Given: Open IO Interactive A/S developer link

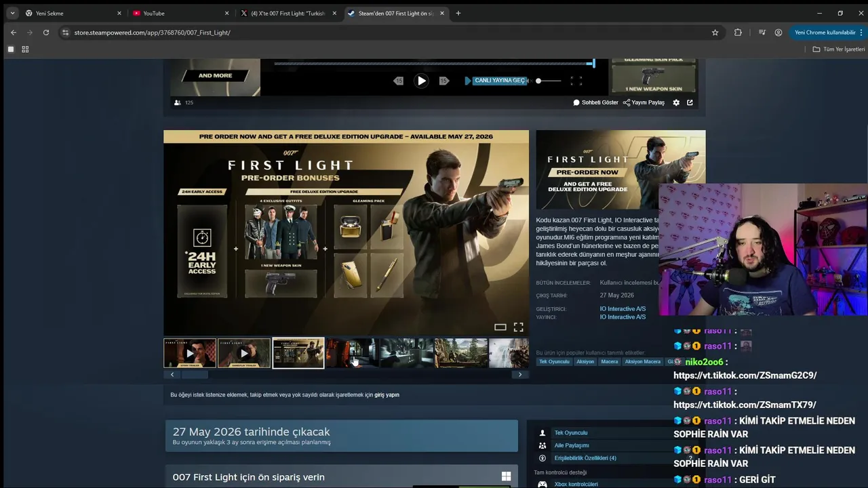Looking at the screenshot, I should 623,309.
